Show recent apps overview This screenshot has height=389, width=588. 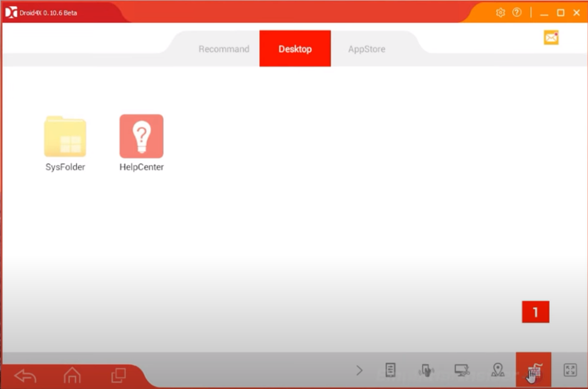coord(118,374)
